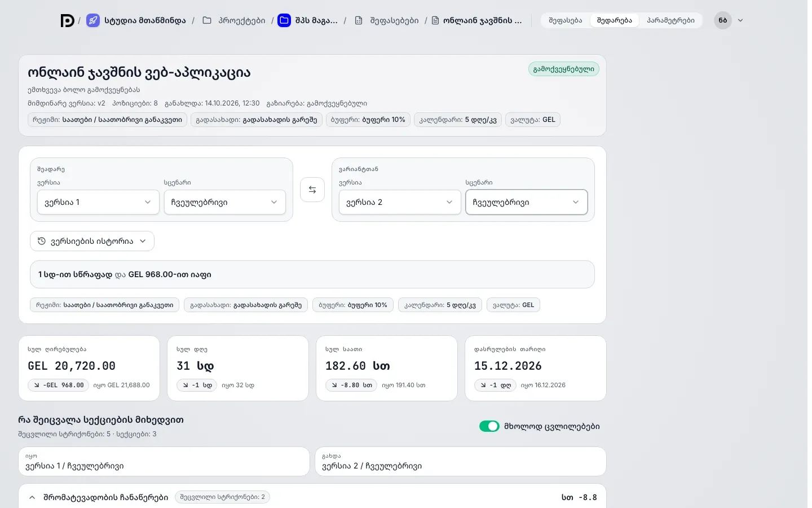Collapse the შრომატევადობის ჩანაწერები section

click(x=32, y=497)
